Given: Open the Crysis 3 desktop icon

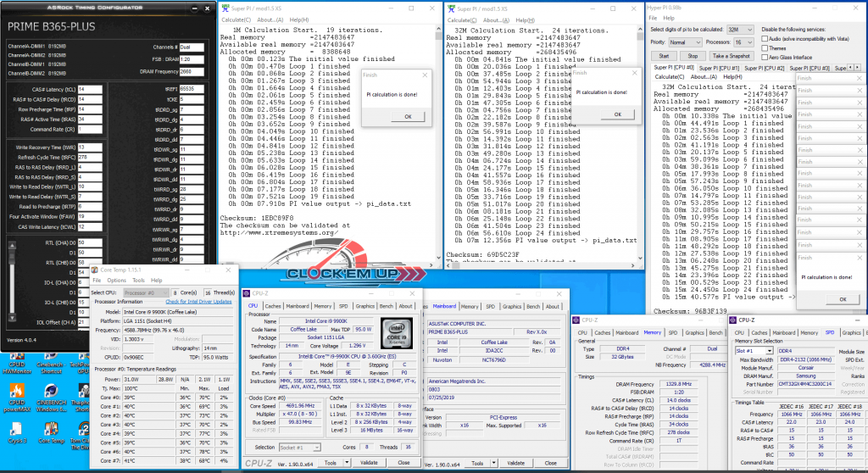Looking at the screenshot, I should pyautogui.click(x=17, y=434).
